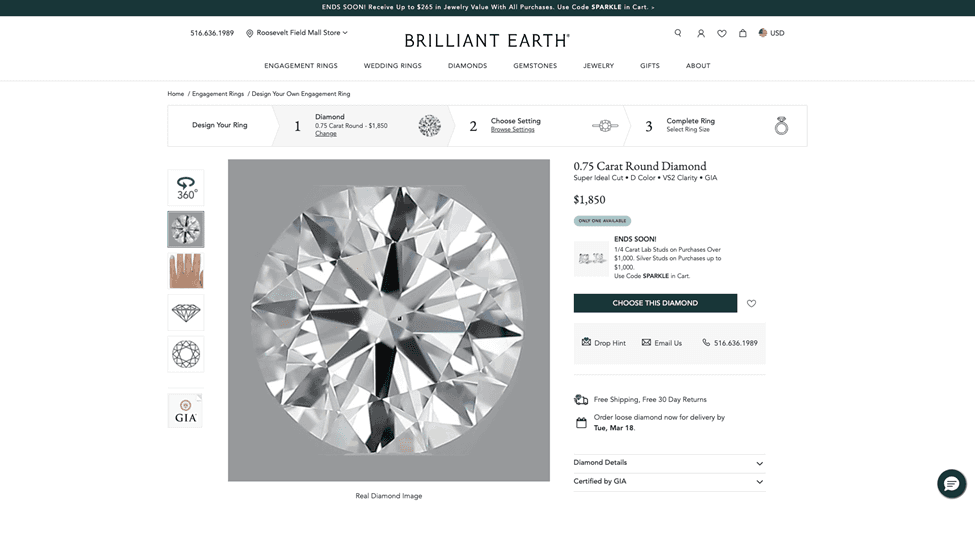Screen dimensions: 975x548
Task: Add diamond to wishlist with heart icon
Action: tap(751, 304)
